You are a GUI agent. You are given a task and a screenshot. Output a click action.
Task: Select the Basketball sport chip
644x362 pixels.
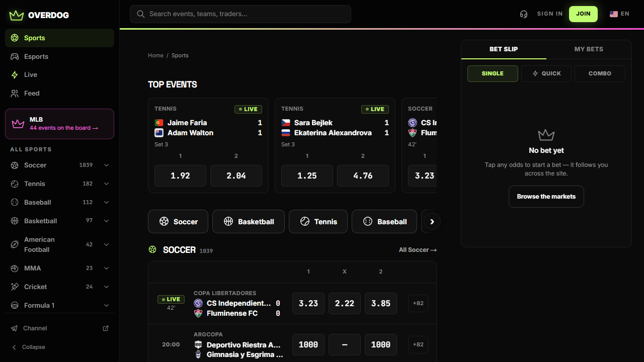(249, 222)
